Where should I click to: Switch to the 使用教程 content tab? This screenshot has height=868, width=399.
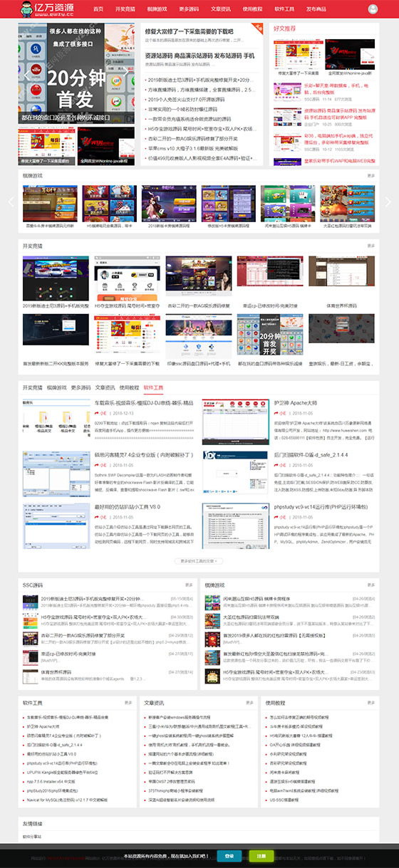click(x=129, y=387)
